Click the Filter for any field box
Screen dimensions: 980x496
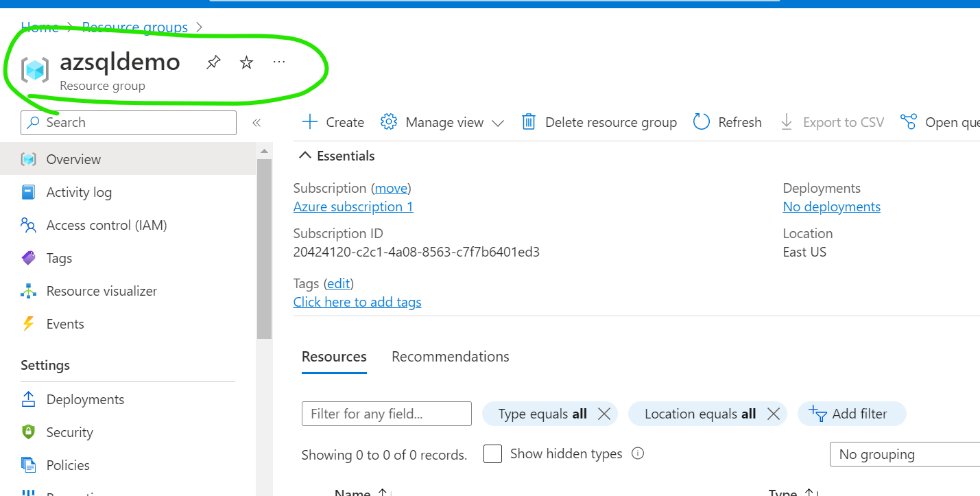pyautogui.click(x=387, y=414)
